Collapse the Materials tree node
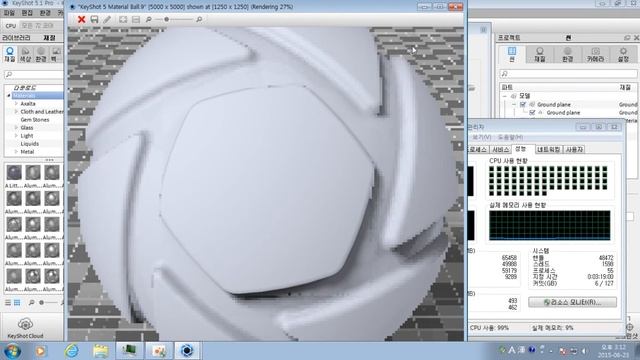This screenshot has height=360, width=640. click(x=9, y=96)
